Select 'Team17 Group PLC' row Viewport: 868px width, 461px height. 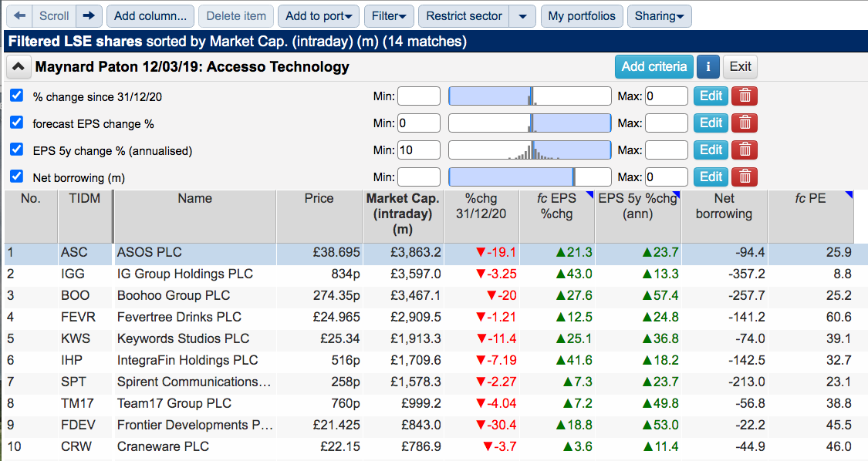[434, 403]
